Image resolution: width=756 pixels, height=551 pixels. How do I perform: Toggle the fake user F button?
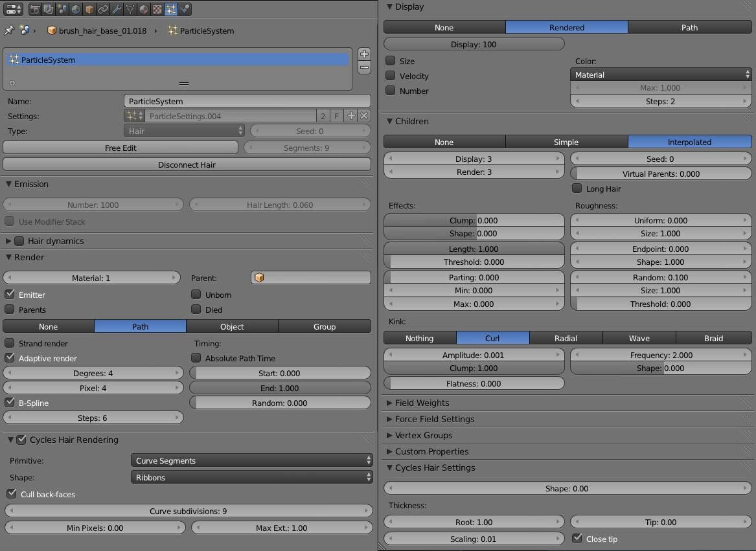coord(336,116)
